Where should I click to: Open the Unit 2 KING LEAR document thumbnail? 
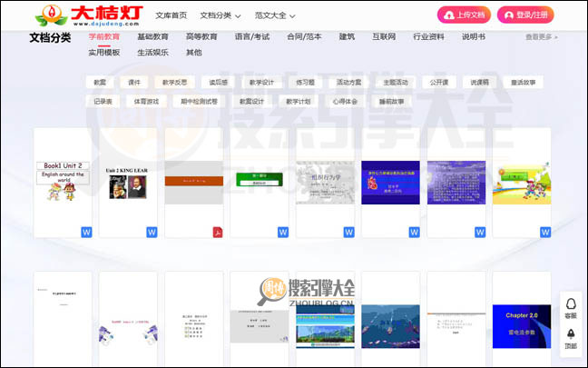128,183
